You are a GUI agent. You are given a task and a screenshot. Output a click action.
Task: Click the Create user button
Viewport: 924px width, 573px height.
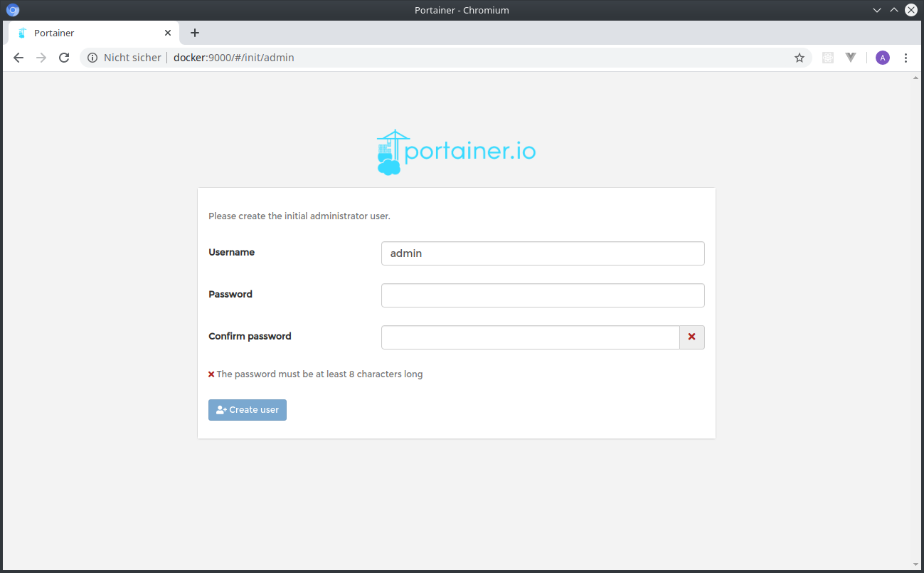pos(248,410)
